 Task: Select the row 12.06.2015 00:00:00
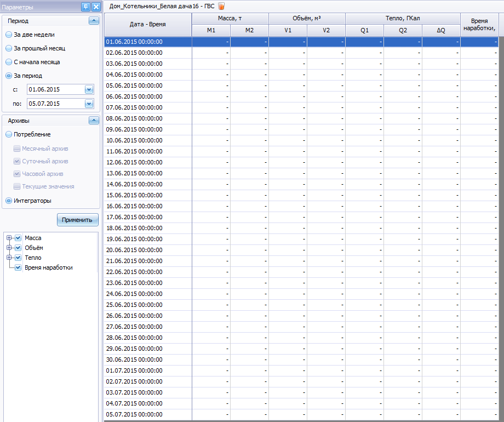pos(301,162)
